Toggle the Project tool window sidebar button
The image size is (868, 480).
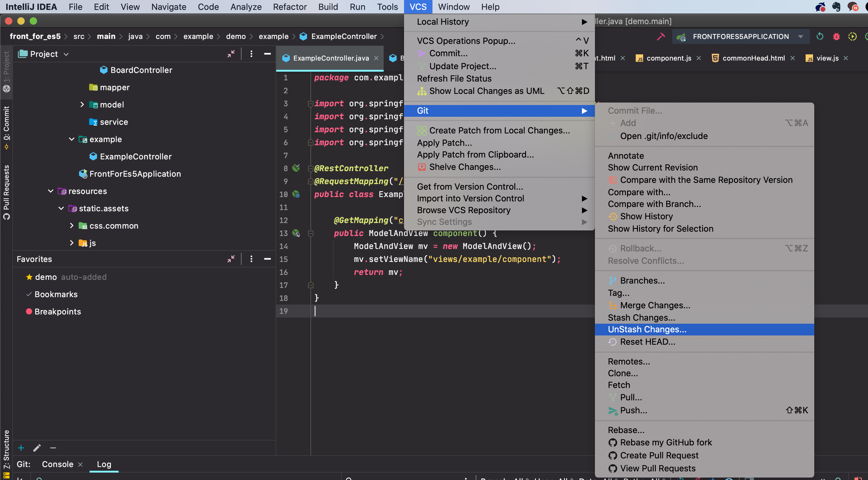(x=6, y=72)
